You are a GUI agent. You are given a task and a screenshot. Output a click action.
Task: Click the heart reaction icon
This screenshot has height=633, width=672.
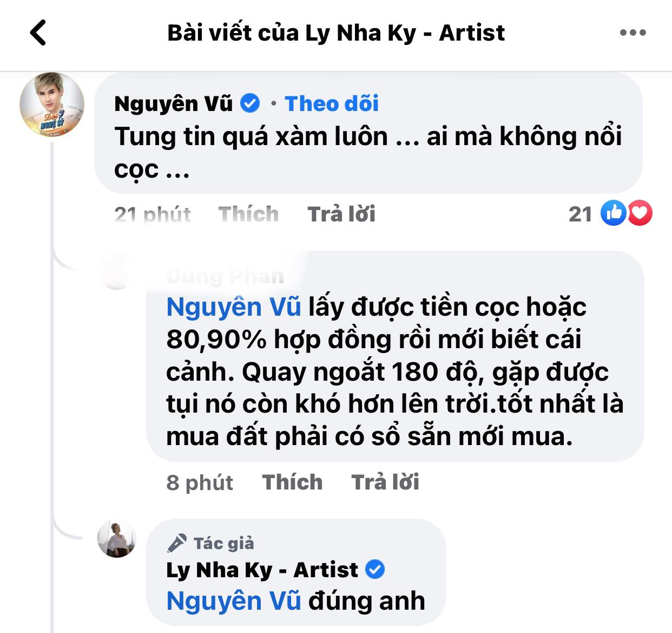(641, 214)
